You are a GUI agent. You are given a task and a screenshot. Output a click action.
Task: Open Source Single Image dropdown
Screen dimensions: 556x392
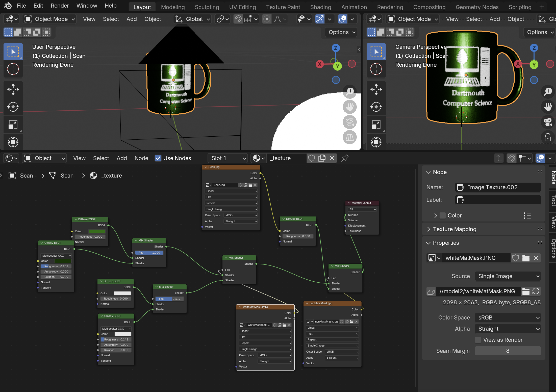click(x=508, y=276)
